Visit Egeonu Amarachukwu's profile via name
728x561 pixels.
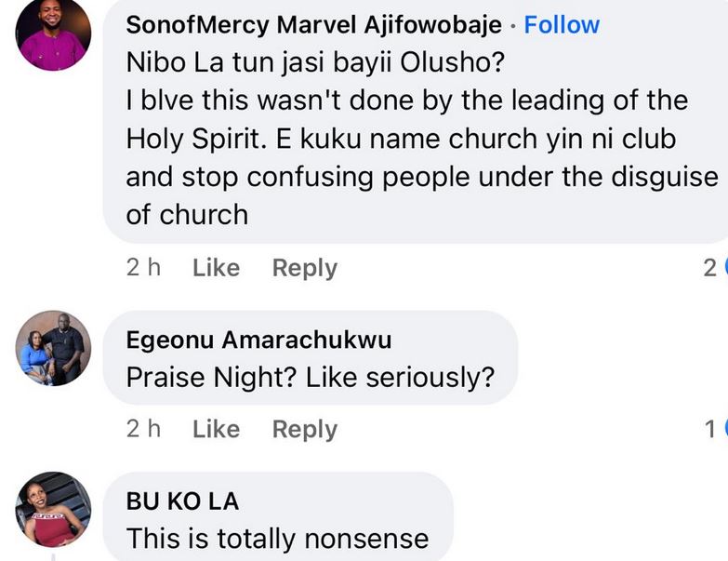pyautogui.click(x=258, y=341)
